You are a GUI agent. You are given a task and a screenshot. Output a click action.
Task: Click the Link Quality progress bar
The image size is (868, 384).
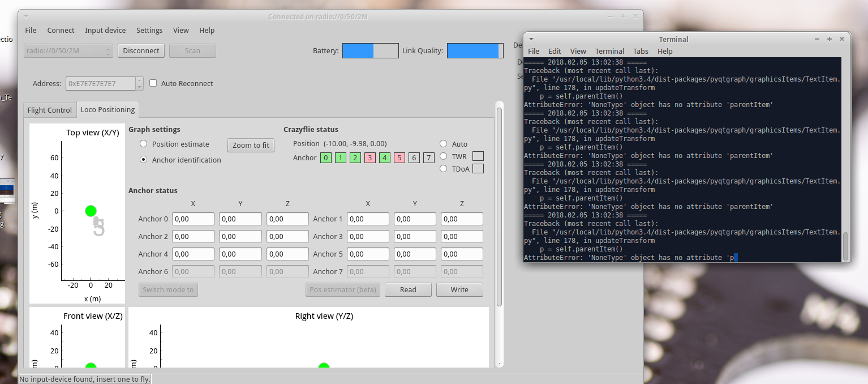click(x=475, y=51)
